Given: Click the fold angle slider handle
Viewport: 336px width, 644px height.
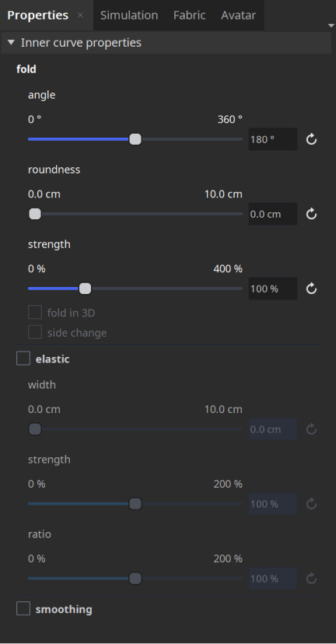Looking at the screenshot, I should click(135, 139).
